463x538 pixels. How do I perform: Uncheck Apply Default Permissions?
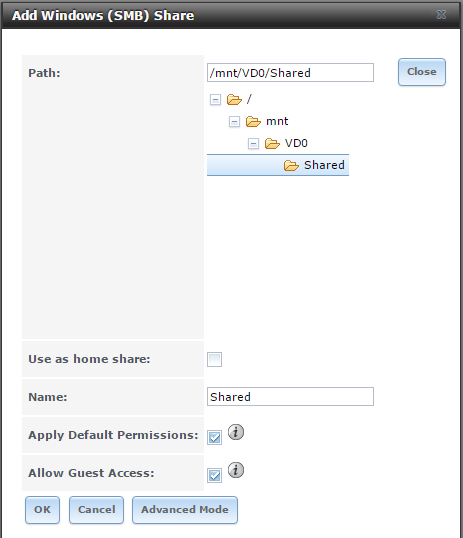tap(215, 437)
